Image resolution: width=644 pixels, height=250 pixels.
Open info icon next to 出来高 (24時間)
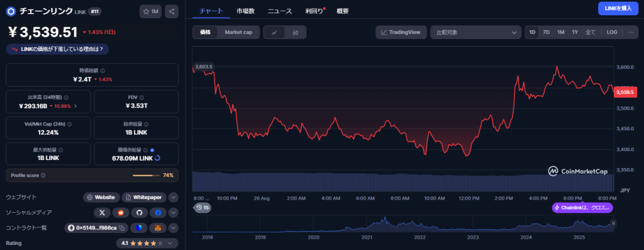point(66,98)
